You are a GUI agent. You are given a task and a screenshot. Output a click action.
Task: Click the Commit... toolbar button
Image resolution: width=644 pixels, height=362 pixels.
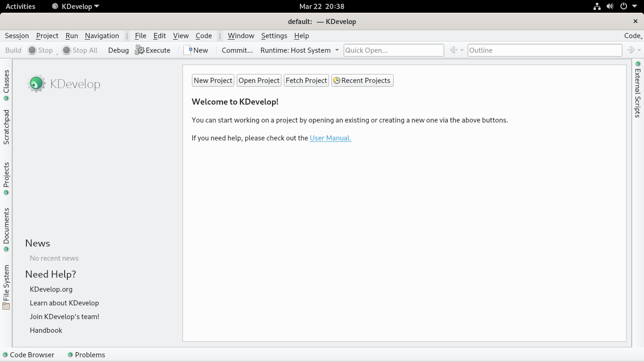click(237, 50)
